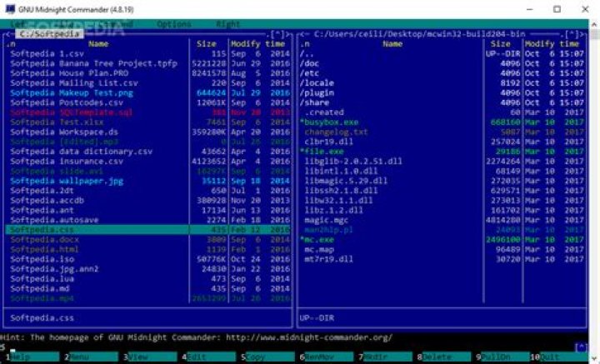Select the /locale directory
The width and height of the screenshot is (600, 364).
(x=442, y=83)
